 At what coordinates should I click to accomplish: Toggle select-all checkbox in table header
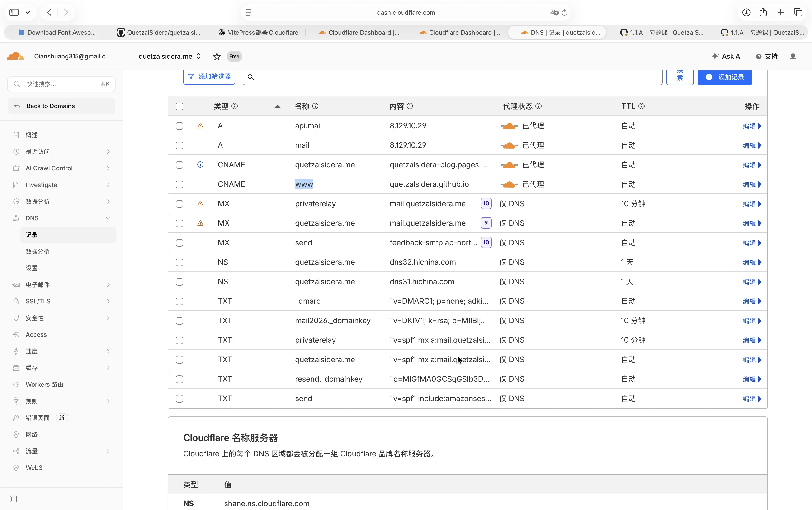[x=179, y=107]
